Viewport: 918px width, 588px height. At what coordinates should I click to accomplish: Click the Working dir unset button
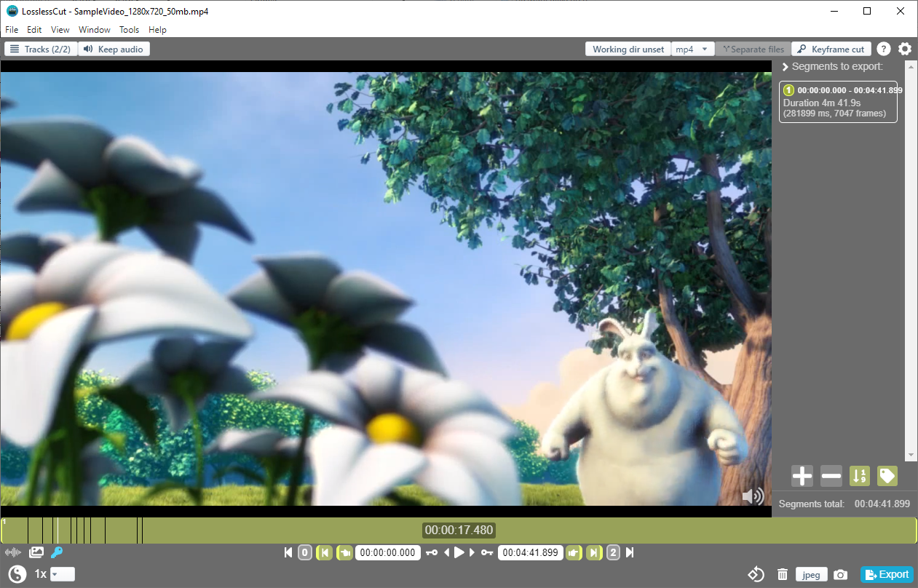(x=628, y=49)
